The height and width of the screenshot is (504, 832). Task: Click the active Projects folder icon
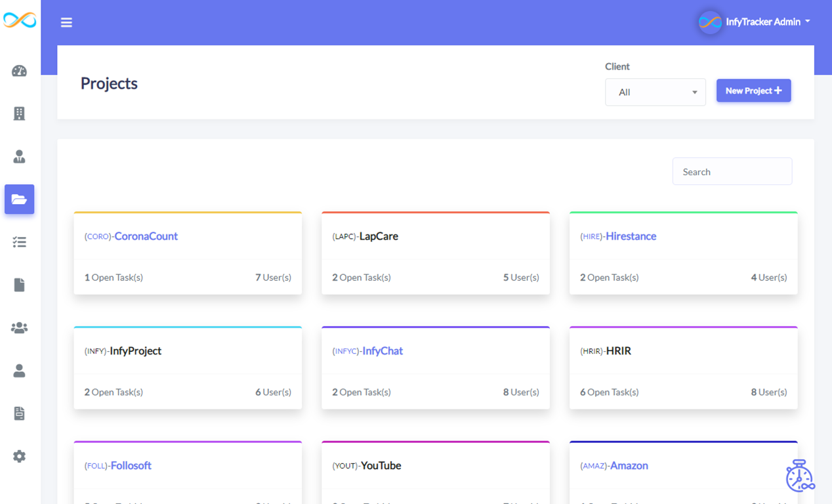point(20,199)
